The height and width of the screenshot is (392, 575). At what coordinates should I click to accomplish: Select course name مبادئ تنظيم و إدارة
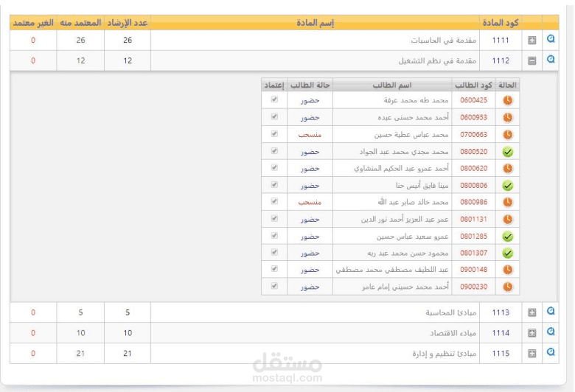pyautogui.click(x=444, y=354)
